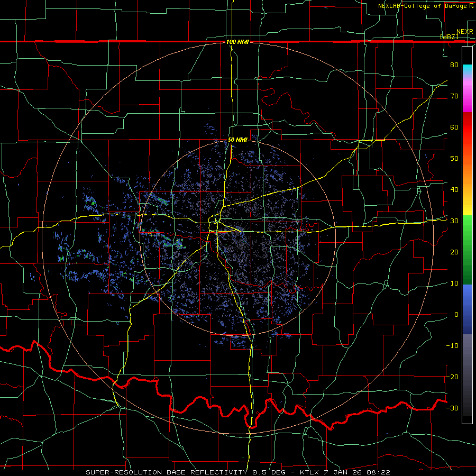Screen dimensions: 476x476
Task: Click the 80 value on the dBZ scale
Action: click(454, 65)
